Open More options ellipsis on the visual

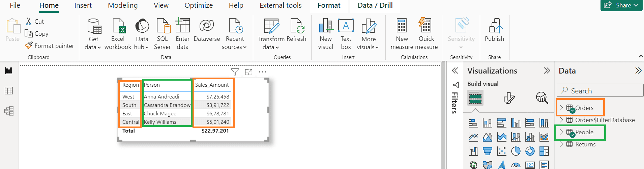(262, 72)
